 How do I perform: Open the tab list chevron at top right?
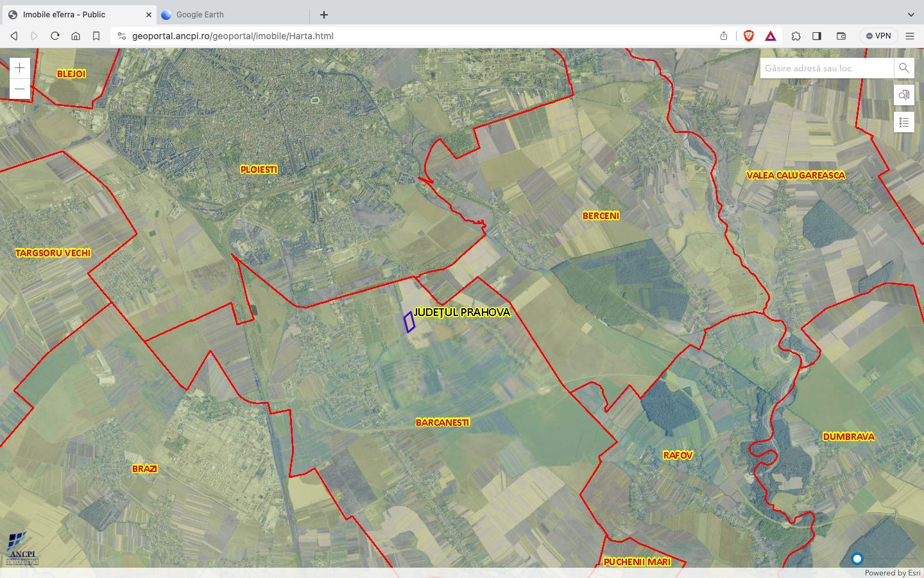911,14
